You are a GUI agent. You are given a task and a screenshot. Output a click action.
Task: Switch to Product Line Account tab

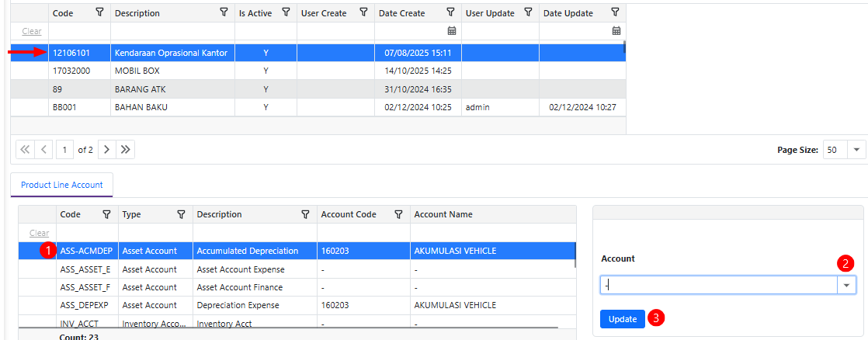coord(61,185)
